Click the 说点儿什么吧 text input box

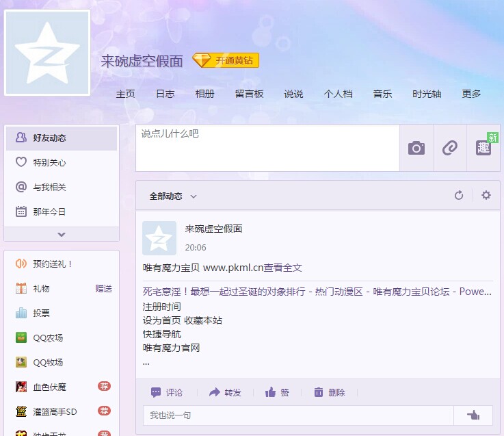click(x=267, y=148)
